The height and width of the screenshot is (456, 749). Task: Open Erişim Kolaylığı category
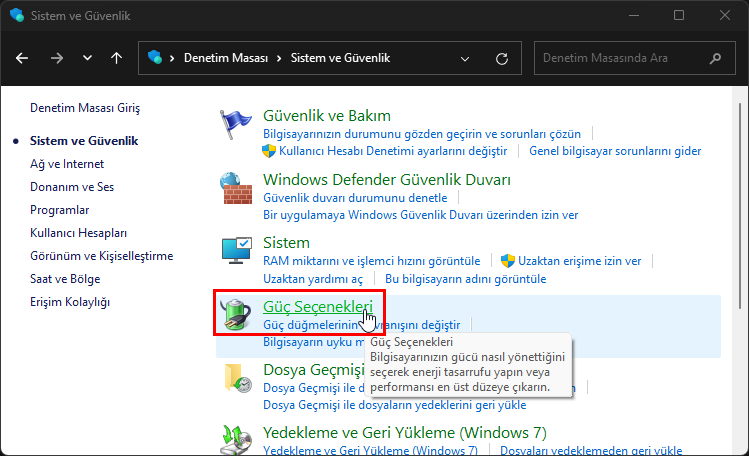click(x=70, y=302)
